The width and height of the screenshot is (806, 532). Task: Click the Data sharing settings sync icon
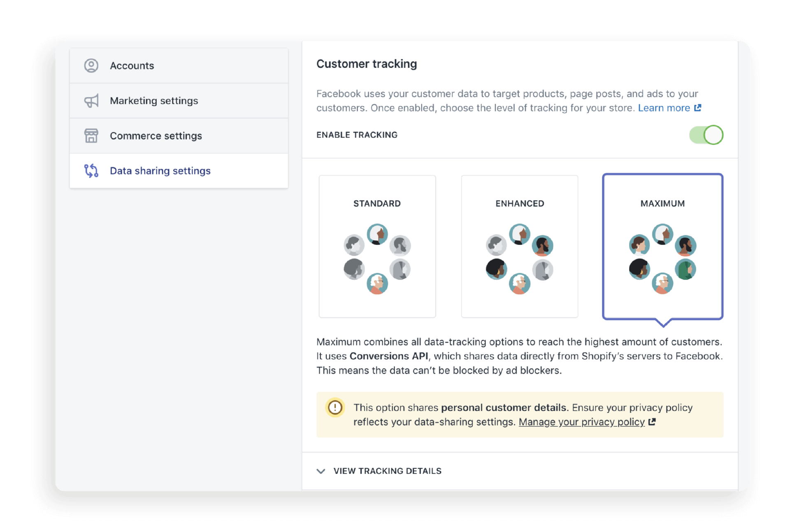point(91,171)
